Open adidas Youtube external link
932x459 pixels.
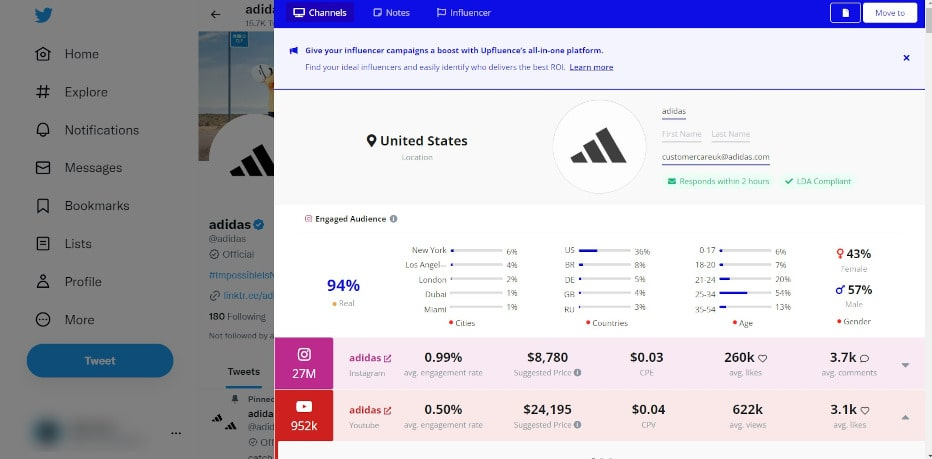(388, 410)
